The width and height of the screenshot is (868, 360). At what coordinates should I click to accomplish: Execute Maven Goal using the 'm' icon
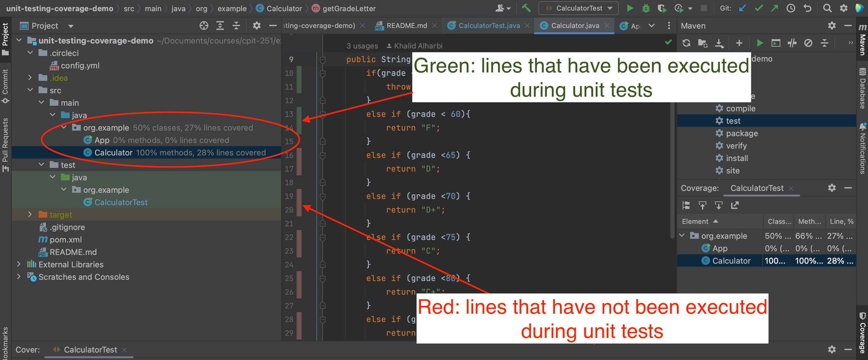[775, 43]
